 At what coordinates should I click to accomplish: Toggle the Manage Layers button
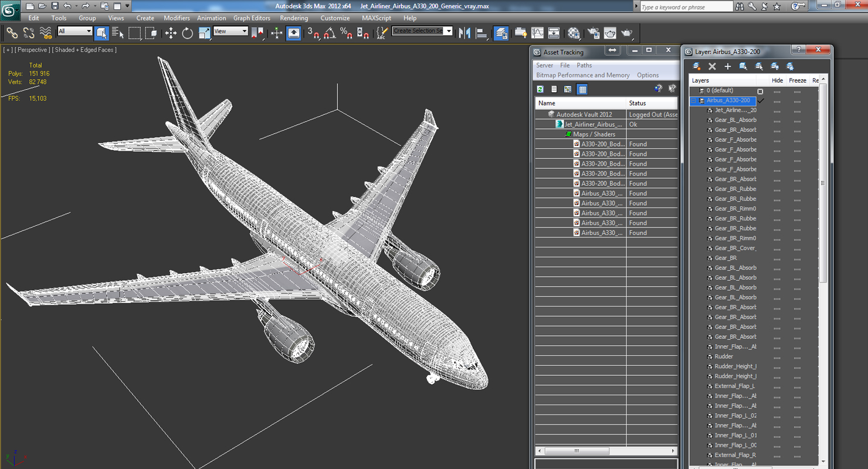[x=501, y=33]
